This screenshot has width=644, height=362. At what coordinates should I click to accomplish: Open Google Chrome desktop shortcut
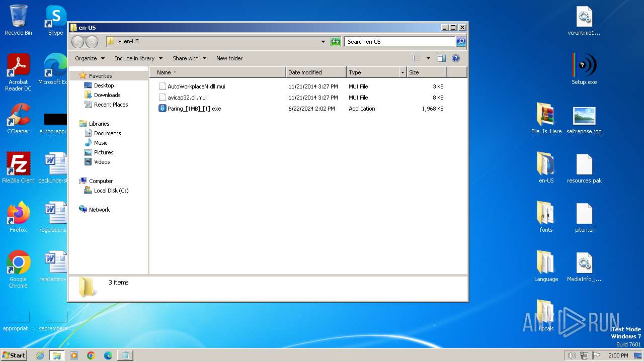pos(18,269)
